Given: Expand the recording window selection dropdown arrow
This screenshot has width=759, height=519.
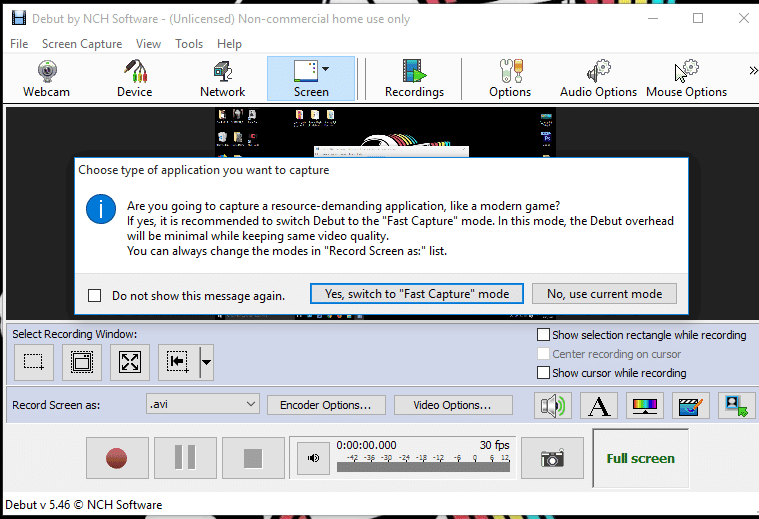Looking at the screenshot, I should click(x=206, y=362).
